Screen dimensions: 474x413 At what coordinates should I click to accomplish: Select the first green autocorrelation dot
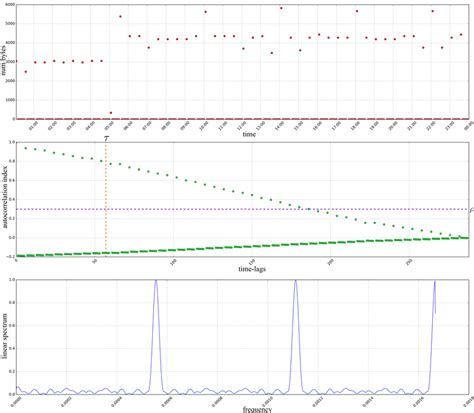pyautogui.click(x=26, y=148)
